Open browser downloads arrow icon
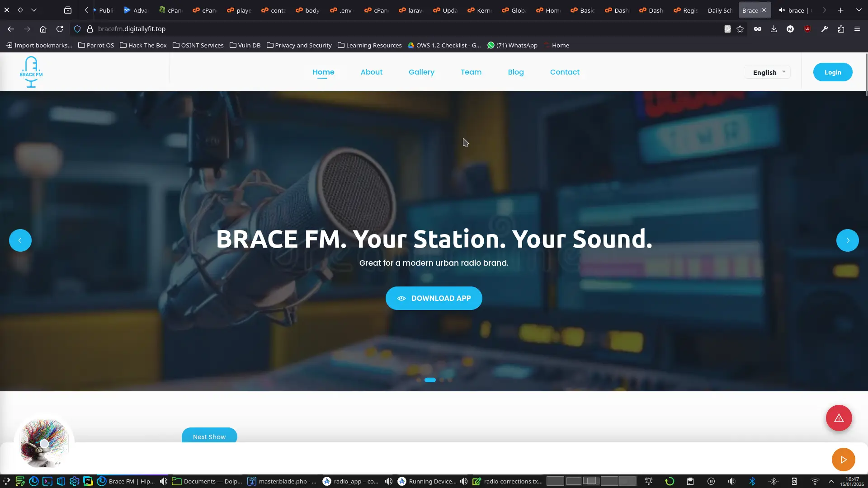 click(x=774, y=29)
